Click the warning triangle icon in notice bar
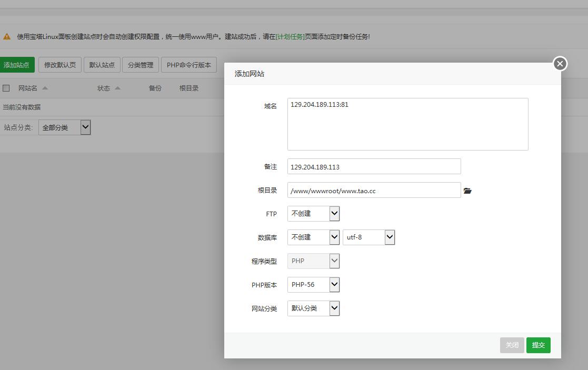Image resolution: width=588 pixels, height=370 pixels. click(x=7, y=37)
